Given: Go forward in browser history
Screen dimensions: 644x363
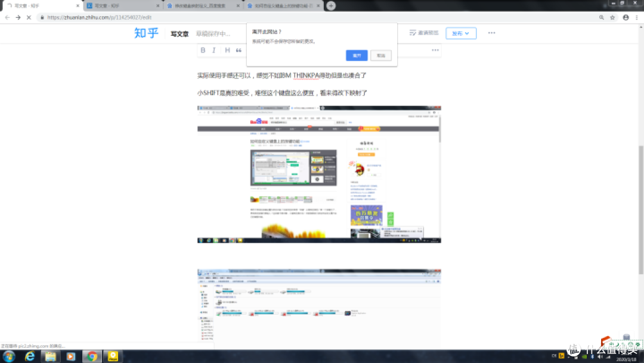Looking at the screenshot, I should click(18, 17).
